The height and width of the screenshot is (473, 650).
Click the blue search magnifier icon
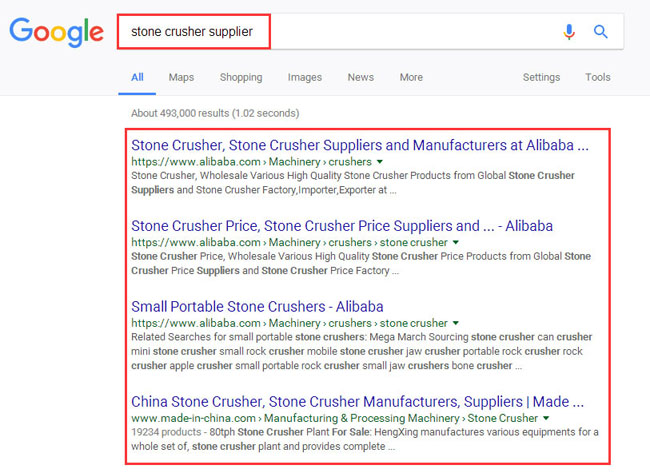[601, 32]
